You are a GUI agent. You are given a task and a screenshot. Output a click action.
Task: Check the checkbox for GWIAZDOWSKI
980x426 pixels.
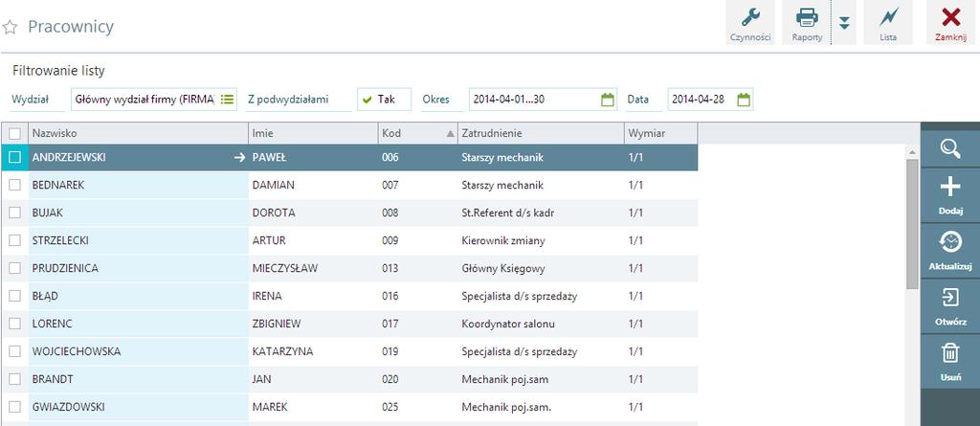15,407
